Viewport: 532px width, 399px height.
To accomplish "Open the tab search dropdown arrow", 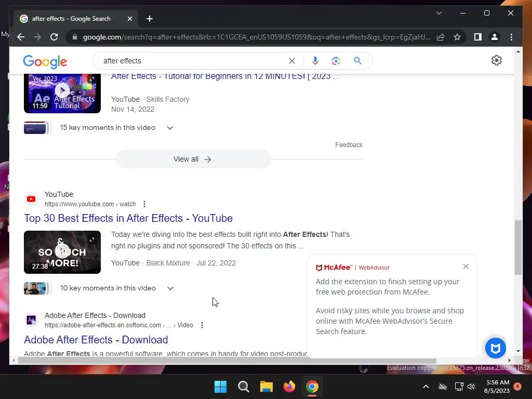I will tap(438, 13).
